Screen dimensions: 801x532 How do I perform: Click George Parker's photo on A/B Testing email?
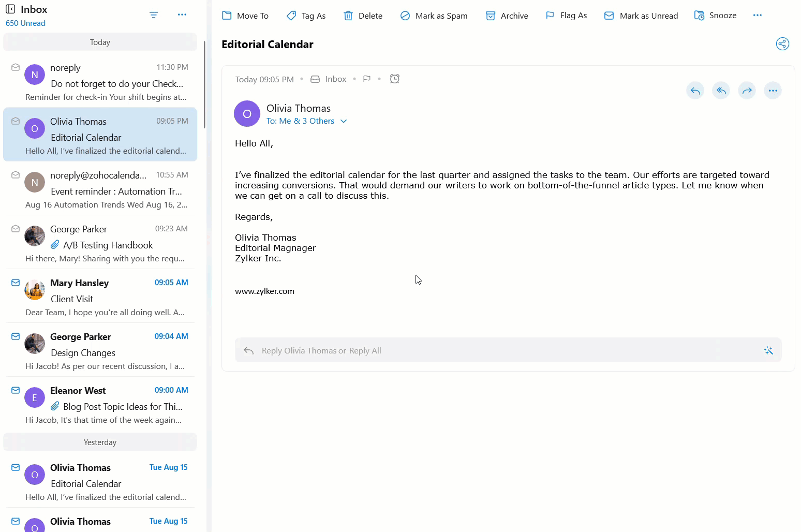point(35,236)
